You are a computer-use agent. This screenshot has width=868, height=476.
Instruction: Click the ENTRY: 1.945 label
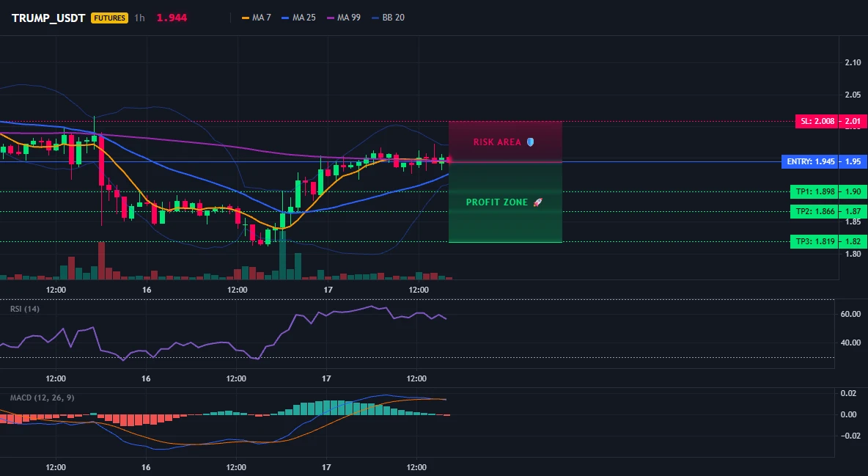[x=810, y=162]
